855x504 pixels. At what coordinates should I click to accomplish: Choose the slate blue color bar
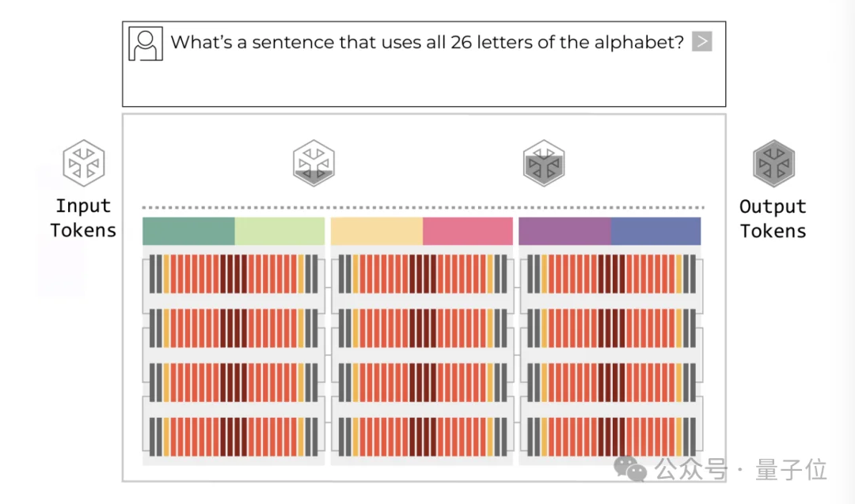pyautogui.click(x=655, y=231)
